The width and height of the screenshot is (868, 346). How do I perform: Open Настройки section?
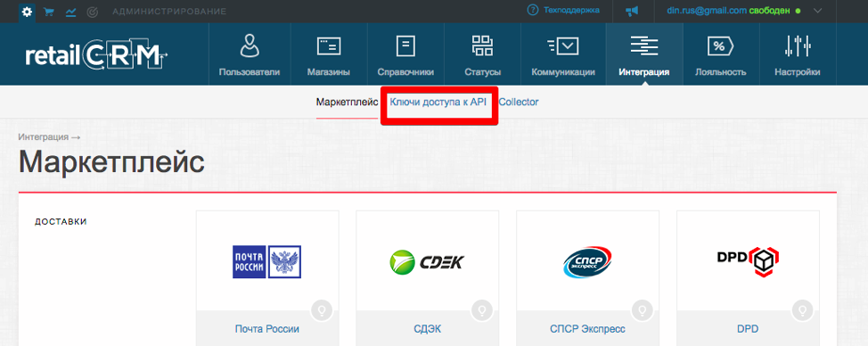click(x=798, y=54)
